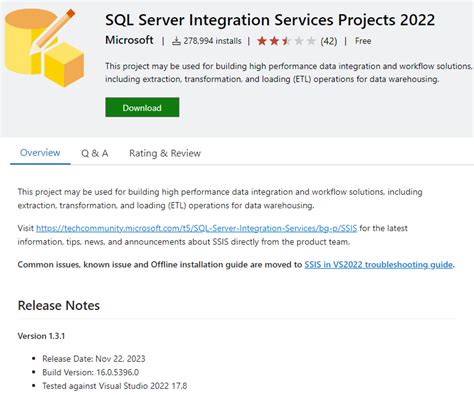474x395 pixels.
Task: Click the Microsoft publisher name
Action: (129, 40)
